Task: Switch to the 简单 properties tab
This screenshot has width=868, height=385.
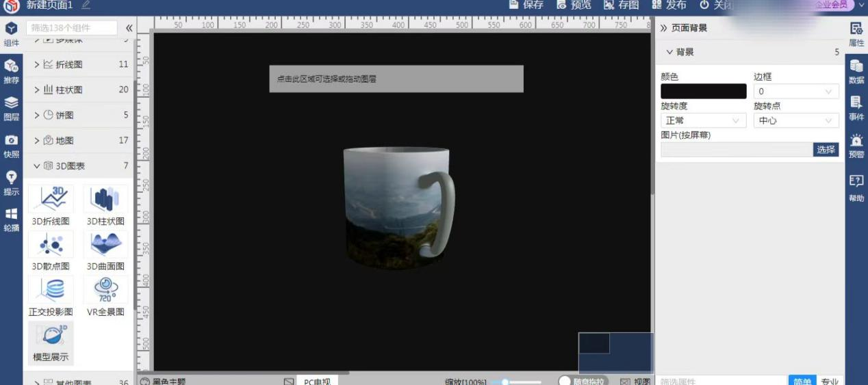Action: [802, 381]
